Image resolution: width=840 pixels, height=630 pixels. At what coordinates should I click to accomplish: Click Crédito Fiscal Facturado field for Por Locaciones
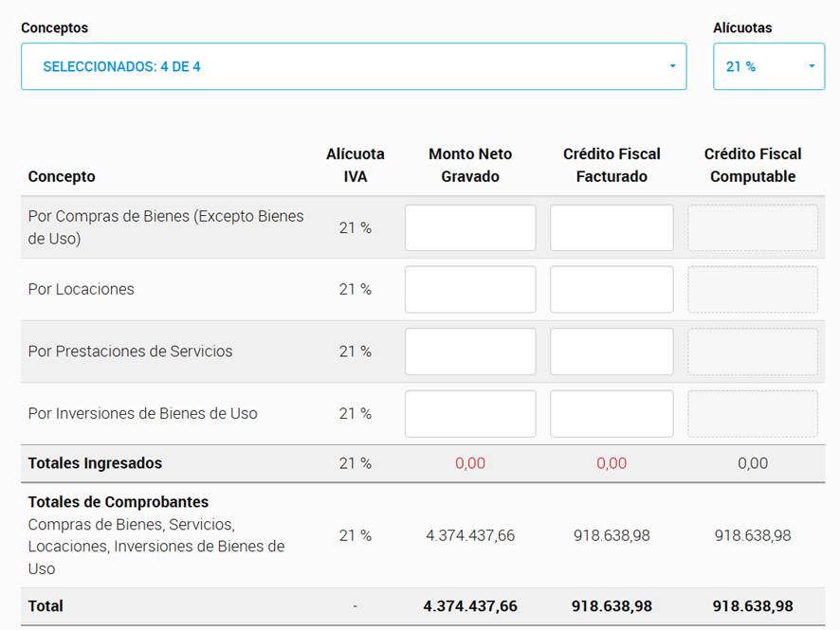coord(612,290)
